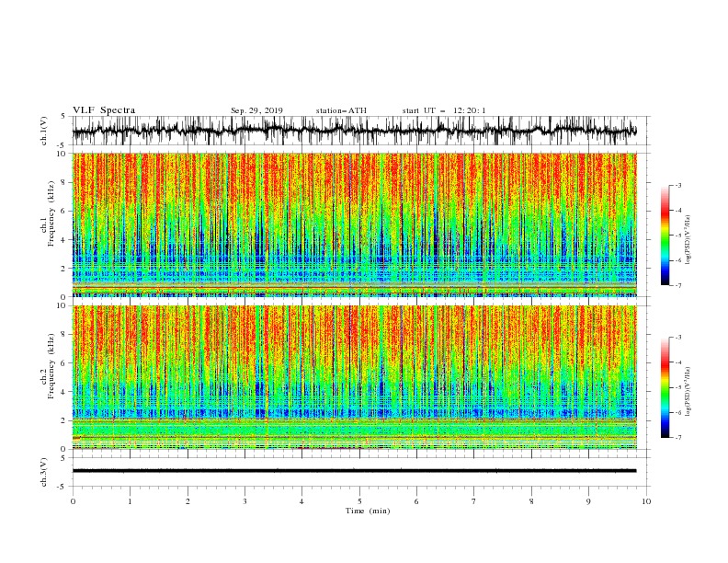
Task: Click the "start UT = 12:20:1" header text
Action: tap(444, 110)
